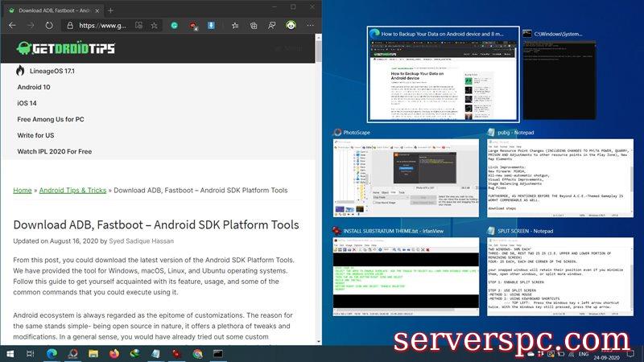Open the Android Tips & Tricks breadcrumb
The height and width of the screenshot is (362, 644).
point(72,191)
